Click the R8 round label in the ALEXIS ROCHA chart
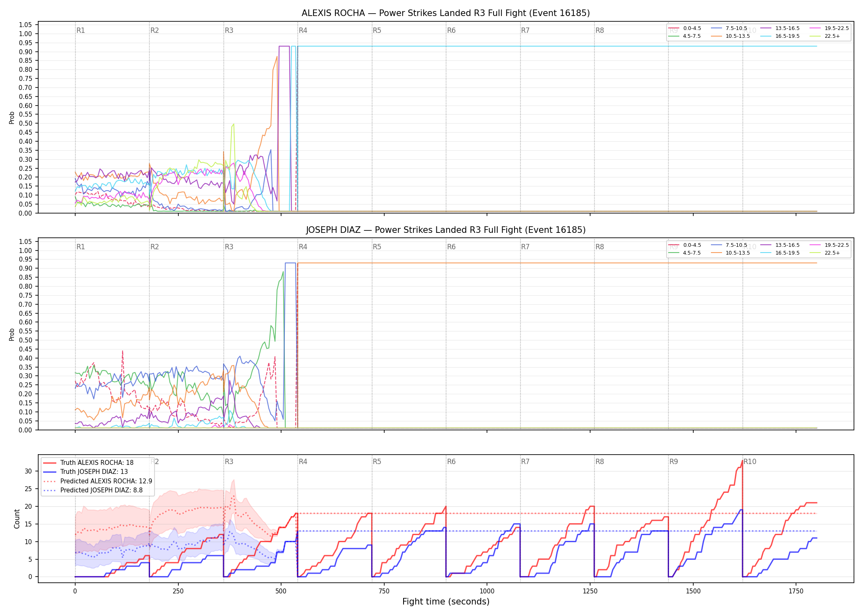The width and height of the screenshot is (863, 616). click(x=600, y=30)
